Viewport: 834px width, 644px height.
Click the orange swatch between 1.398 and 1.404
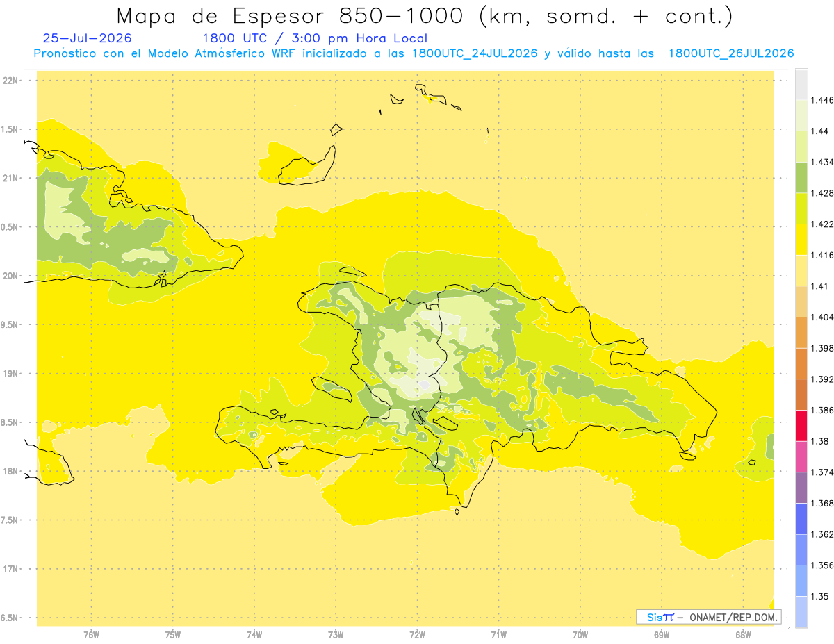click(801, 333)
